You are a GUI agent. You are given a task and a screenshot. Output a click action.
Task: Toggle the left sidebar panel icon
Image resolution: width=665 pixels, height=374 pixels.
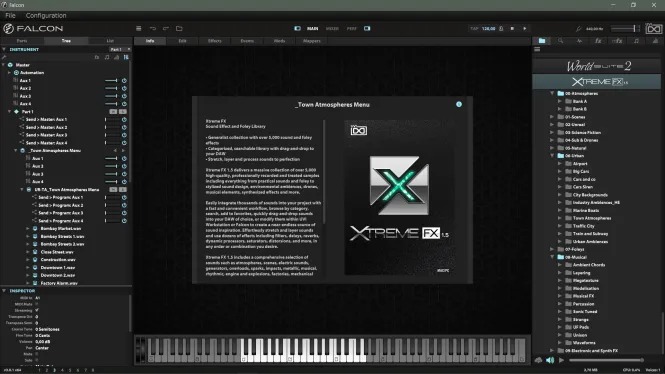pyautogui.click(x=297, y=28)
